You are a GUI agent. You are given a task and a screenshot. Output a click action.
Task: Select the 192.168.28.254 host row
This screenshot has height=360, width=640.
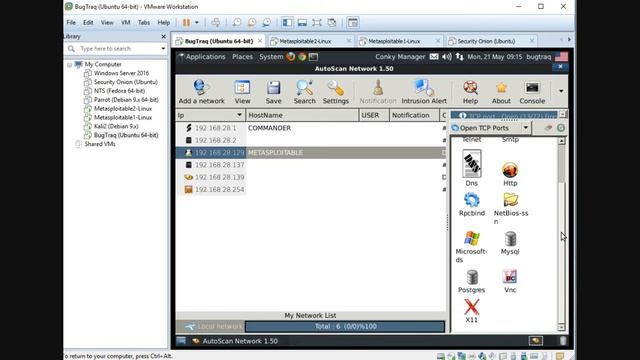coord(311,189)
